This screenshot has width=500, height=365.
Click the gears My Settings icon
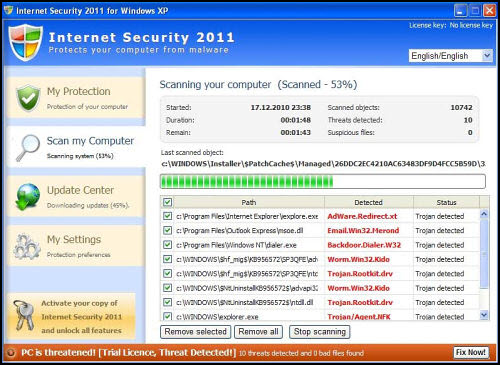(x=27, y=247)
